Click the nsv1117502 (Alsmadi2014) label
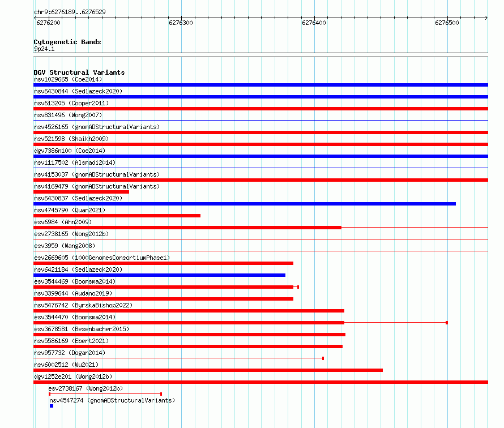Screen dimensions: 504x428 tap(75, 162)
